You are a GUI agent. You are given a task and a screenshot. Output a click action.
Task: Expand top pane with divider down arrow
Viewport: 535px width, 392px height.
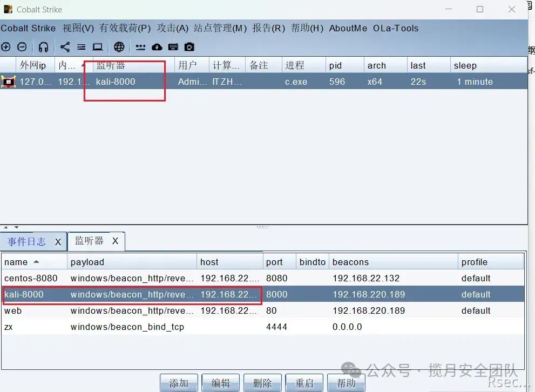(x=16, y=227)
